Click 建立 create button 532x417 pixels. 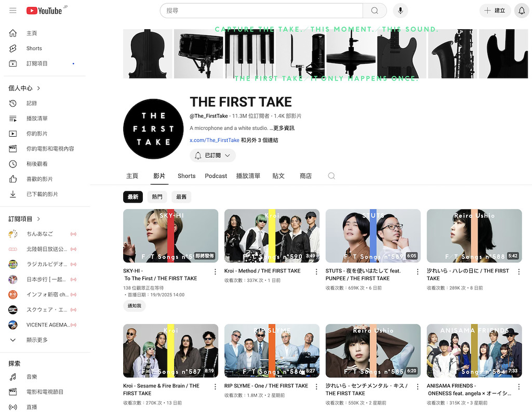click(495, 10)
